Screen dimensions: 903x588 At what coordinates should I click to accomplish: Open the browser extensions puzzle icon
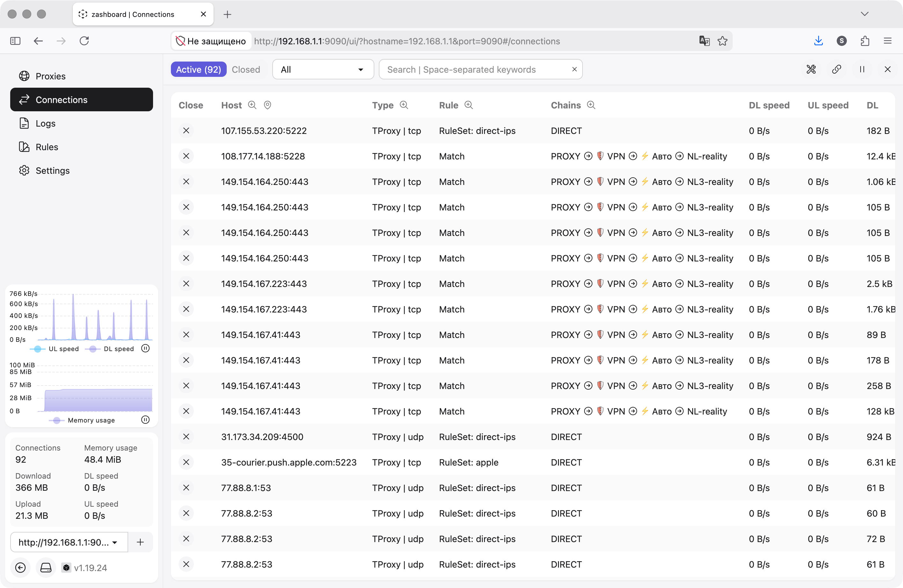(x=865, y=41)
